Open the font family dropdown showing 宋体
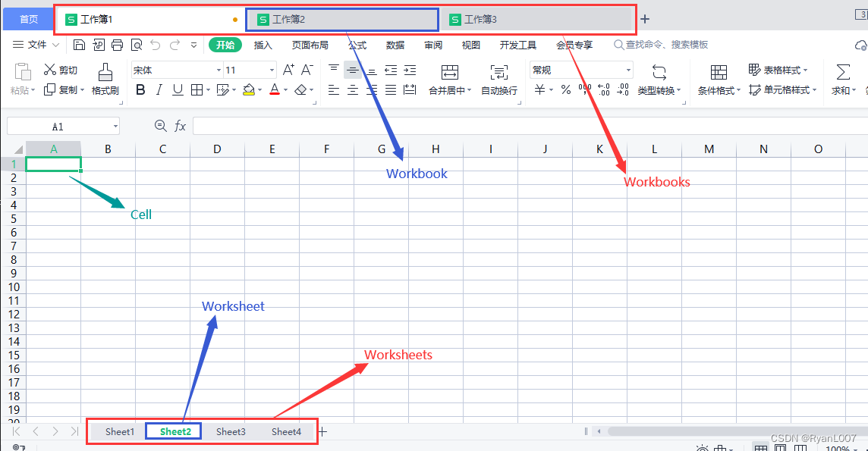Viewport: 868px width, 451px height. point(218,69)
